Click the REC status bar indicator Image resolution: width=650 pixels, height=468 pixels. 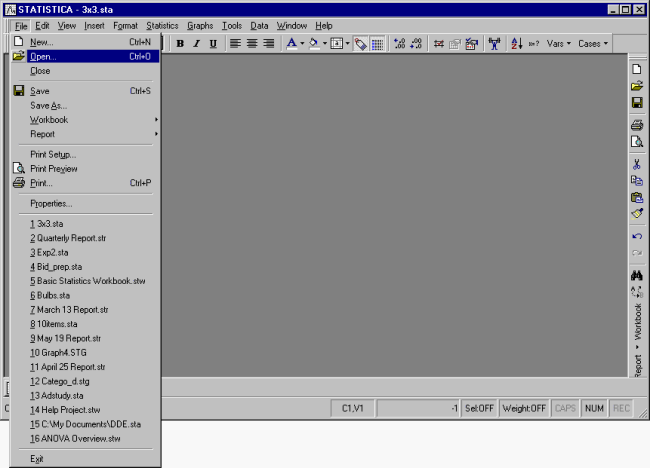tap(621, 409)
